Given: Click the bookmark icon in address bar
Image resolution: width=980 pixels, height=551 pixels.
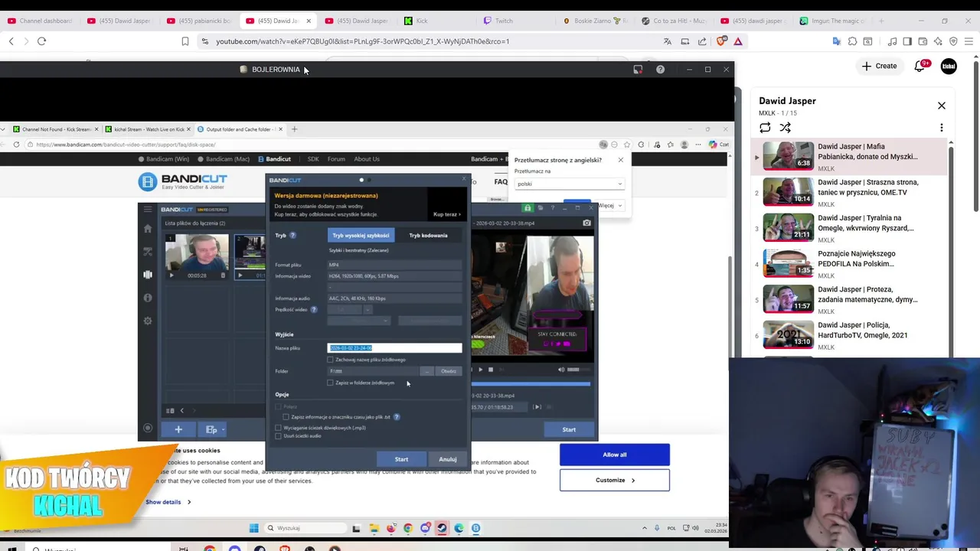Looking at the screenshot, I should tap(185, 41).
